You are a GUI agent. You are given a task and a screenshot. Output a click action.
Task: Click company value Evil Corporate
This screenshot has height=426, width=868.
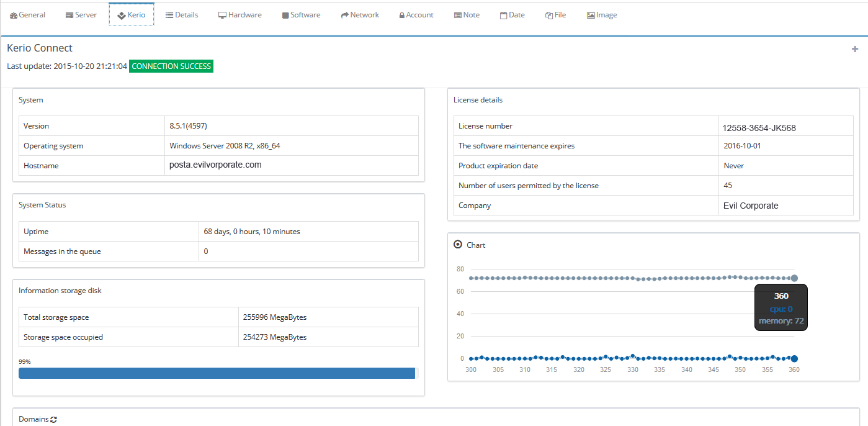point(751,206)
